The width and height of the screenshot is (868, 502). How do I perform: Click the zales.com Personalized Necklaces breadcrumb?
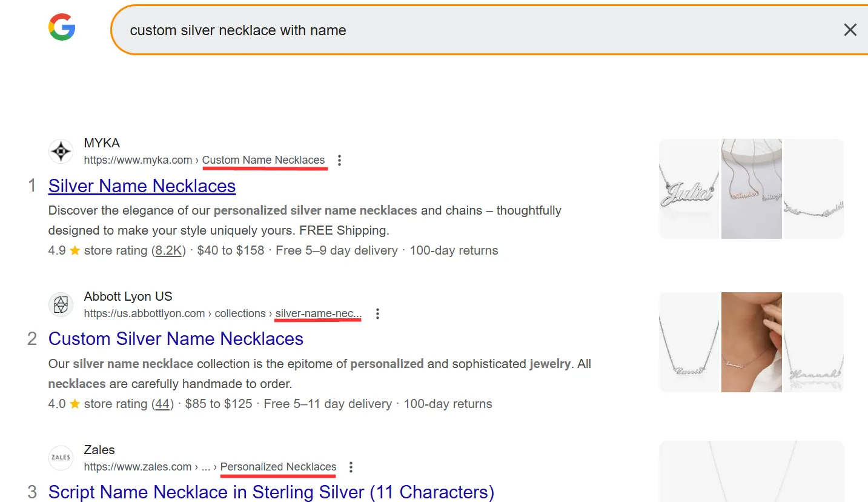(278, 467)
